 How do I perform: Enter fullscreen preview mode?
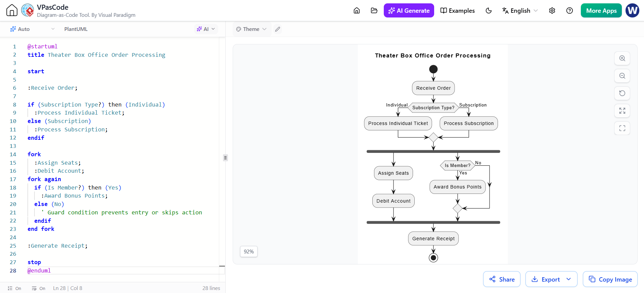[622, 128]
